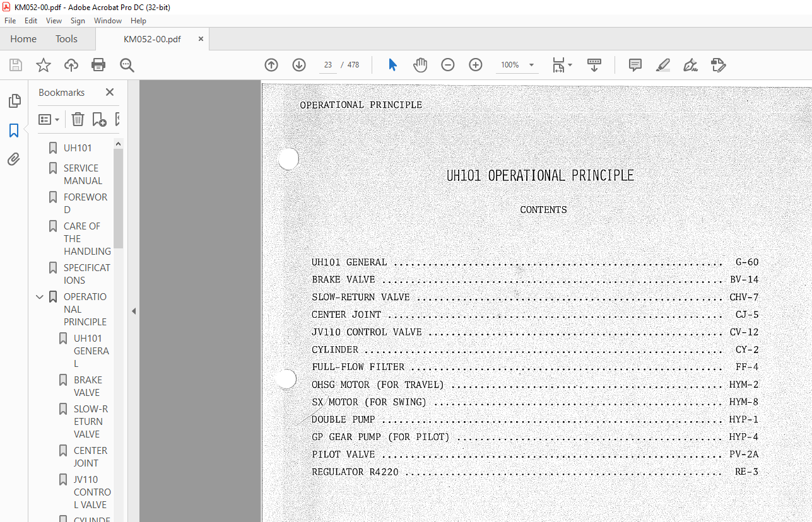Click UH101 OPERATIONAL PRINCIPLE page heading
This screenshot has height=522, width=812.
[x=540, y=176]
